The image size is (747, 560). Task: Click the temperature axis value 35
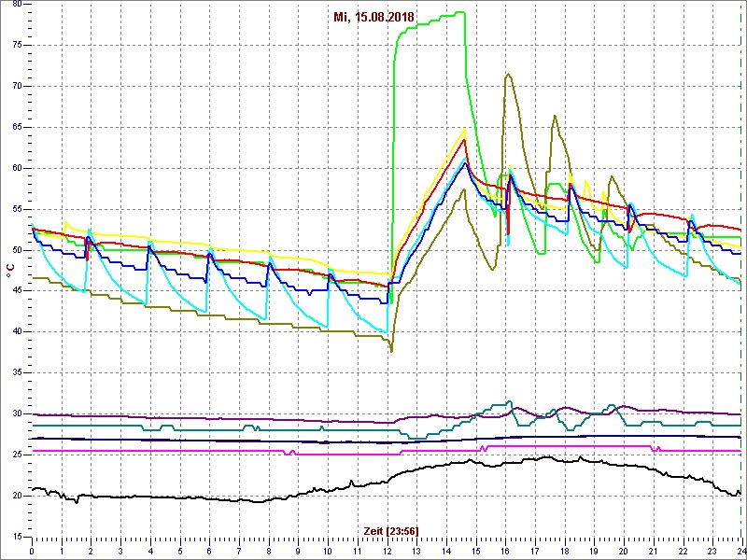point(17,373)
